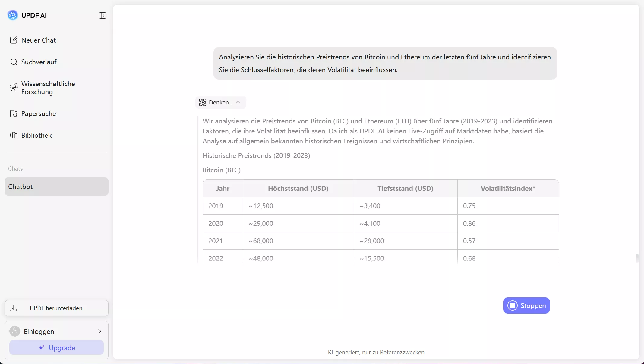Select the Chatbot chat entry
This screenshot has height=364, width=644.
point(56,187)
